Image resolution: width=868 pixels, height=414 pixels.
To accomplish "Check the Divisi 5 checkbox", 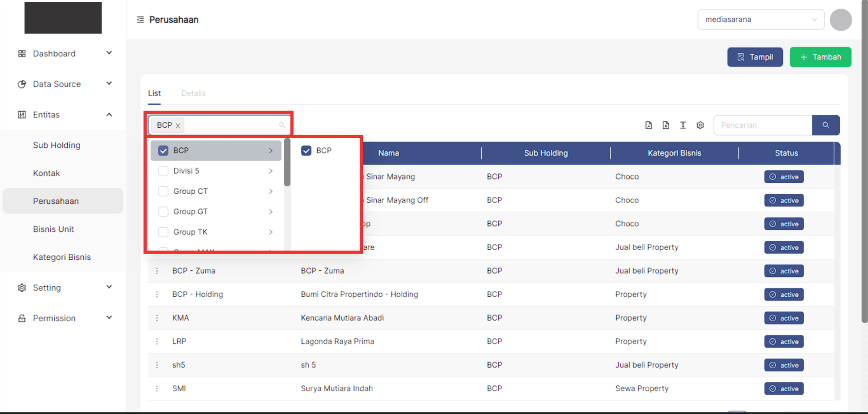I will 163,171.
